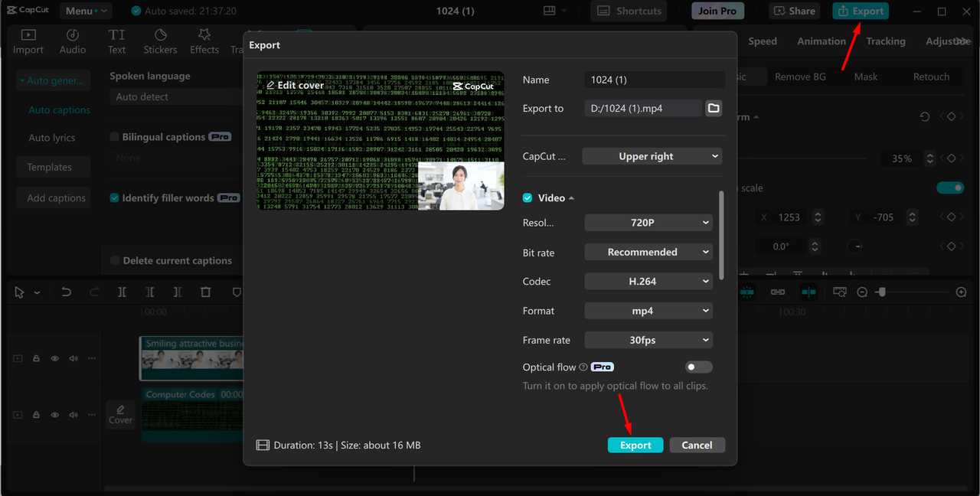Lock the Computer Codes track
Image resolution: width=980 pixels, height=496 pixels.
36,415
